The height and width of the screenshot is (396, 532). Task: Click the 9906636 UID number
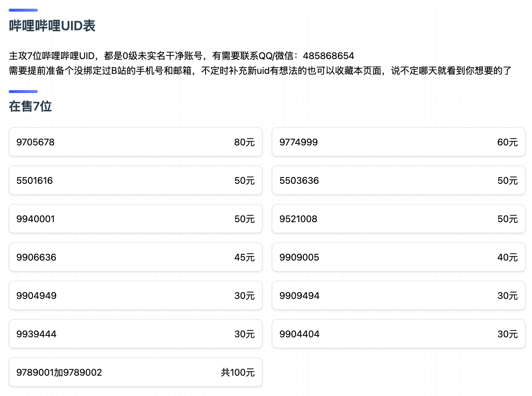point(36,257)
